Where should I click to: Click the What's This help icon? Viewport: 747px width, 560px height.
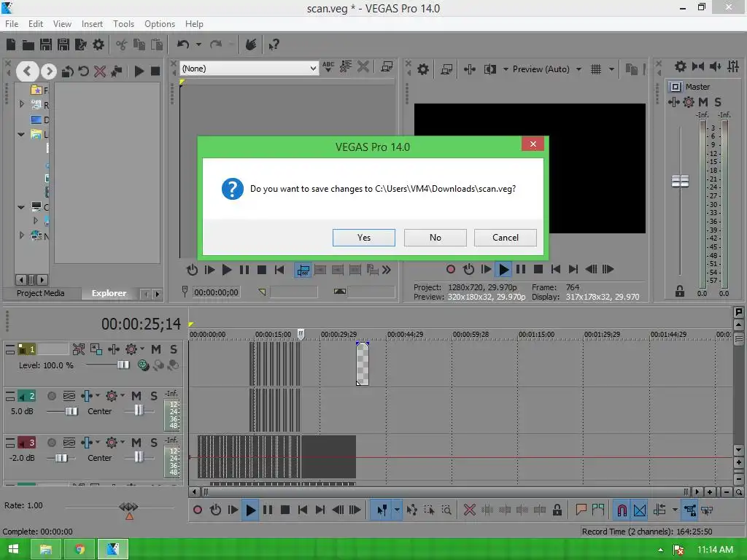[274, 44]
